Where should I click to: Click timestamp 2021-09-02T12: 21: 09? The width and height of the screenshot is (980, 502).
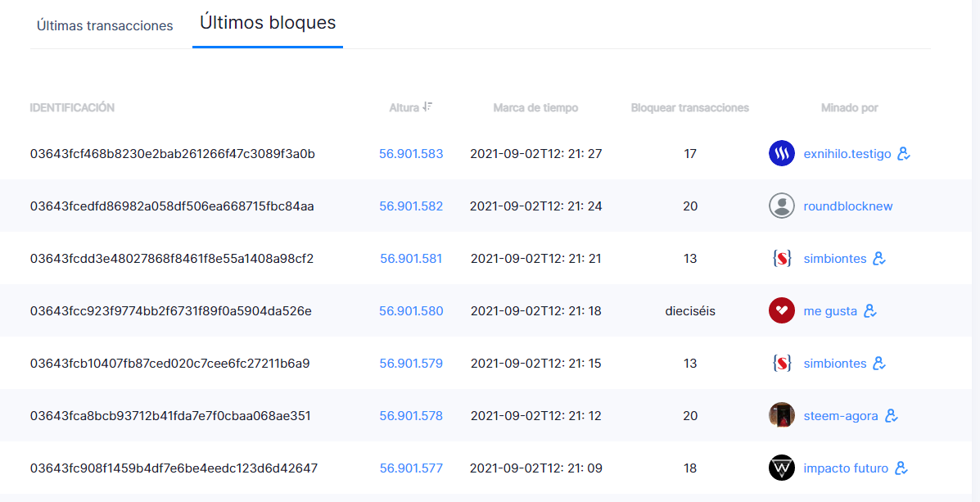click(535, 469)
